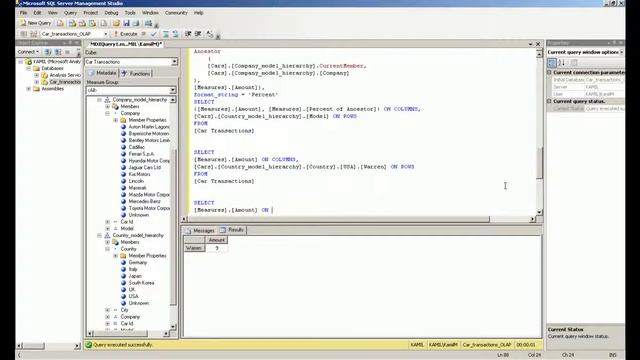Open the Debug menu
Screen dimensions: 640x360
click(x=111, y=13)
